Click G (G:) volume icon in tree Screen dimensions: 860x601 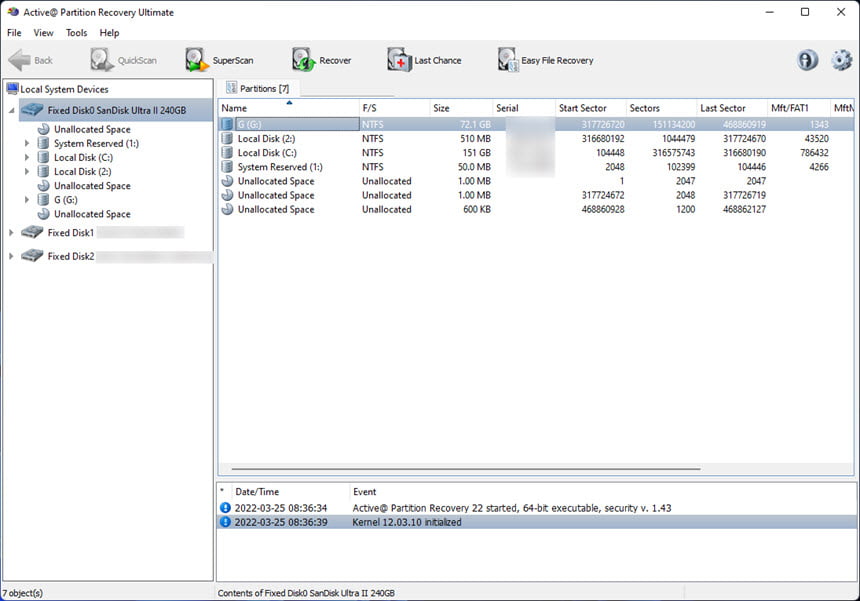pos(43,200)
